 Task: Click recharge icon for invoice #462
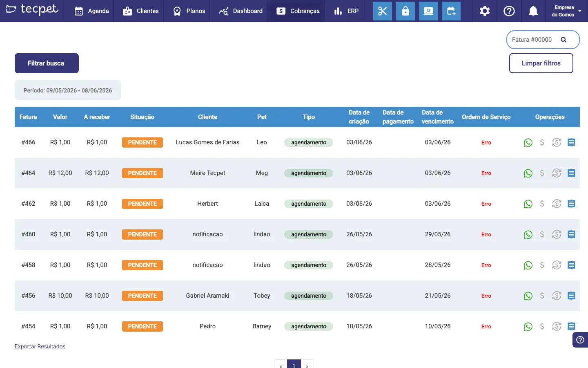pos(557,204)
